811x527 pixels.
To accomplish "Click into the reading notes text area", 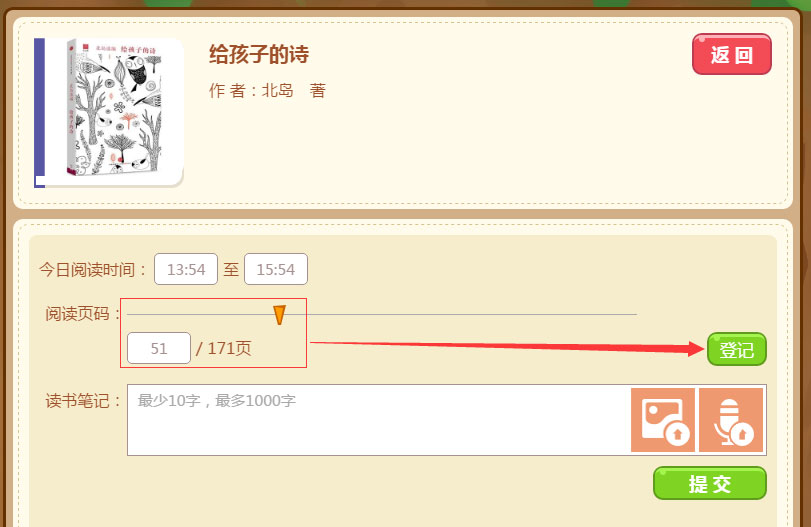I will coord(379,420).
